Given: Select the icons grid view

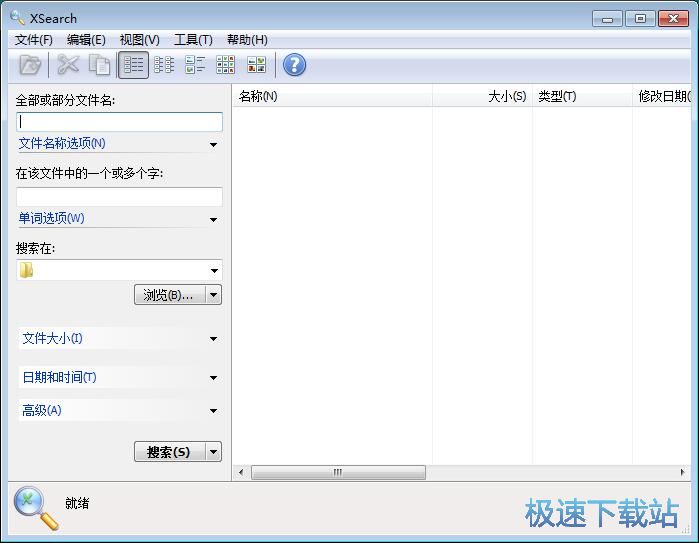Looking at the screenshot, I should pos(226,65).
